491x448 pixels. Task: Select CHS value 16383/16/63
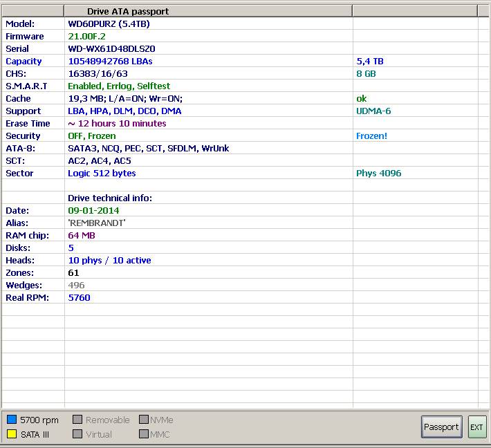(98, 74)
